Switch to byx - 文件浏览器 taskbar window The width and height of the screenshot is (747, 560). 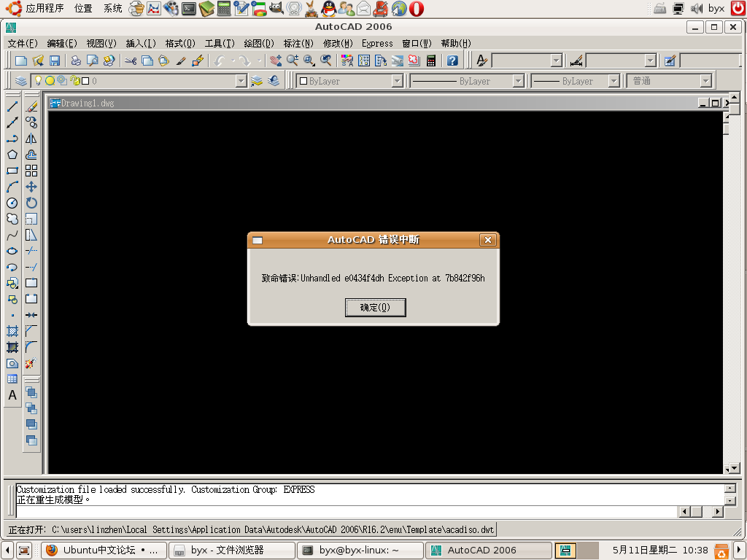tap(233, 551)
